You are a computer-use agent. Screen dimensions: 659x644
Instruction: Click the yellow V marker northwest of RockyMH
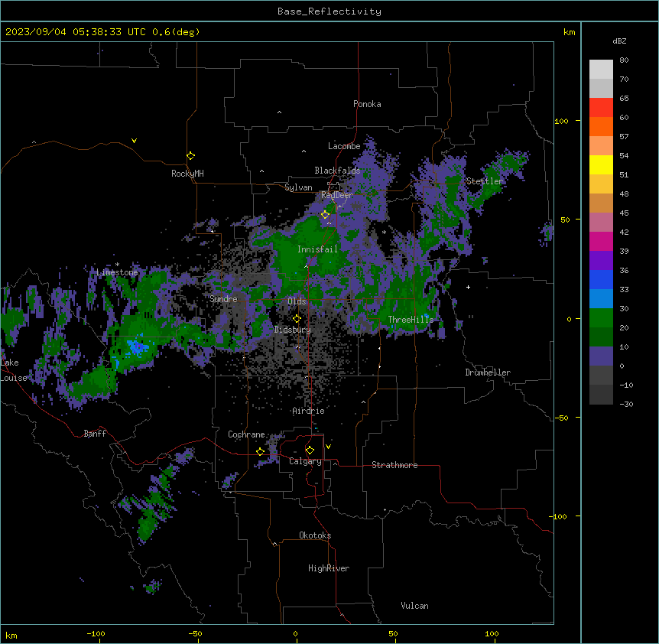(134, 141)
